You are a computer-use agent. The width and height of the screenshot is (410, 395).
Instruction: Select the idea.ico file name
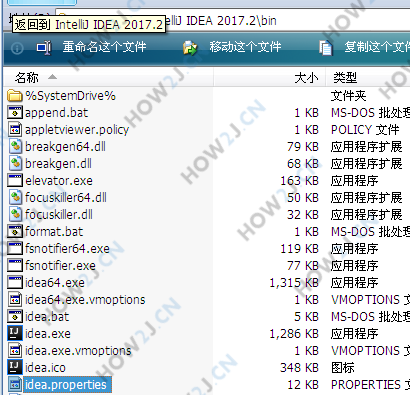pos(45,368)
